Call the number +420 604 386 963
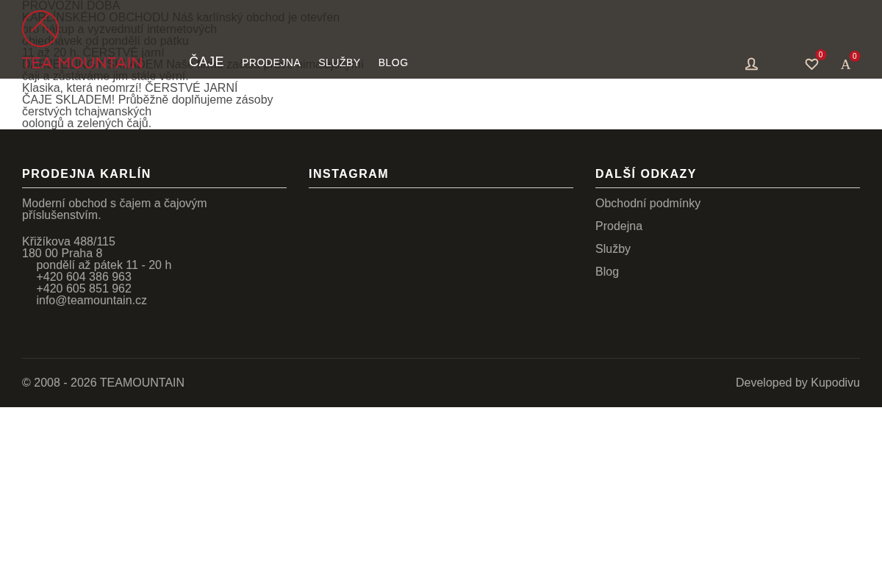This screenshot has width=882, height=588. 84,276
